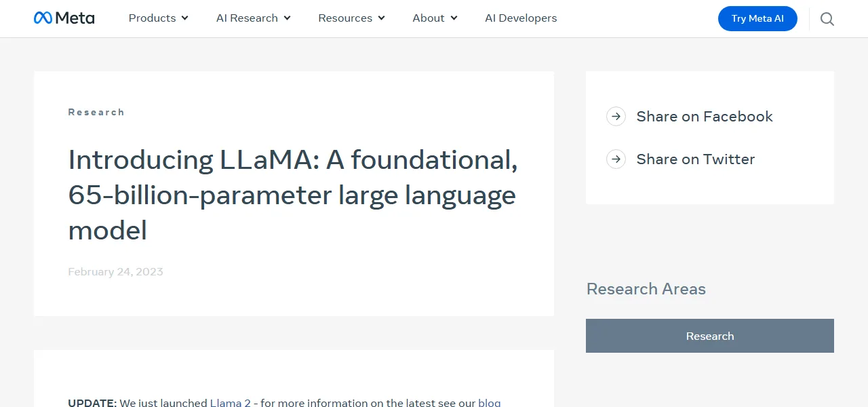This screenshot has width=868, height=407.
Task: Open the AI Developers menu item
Action: (x=521, y=18)
